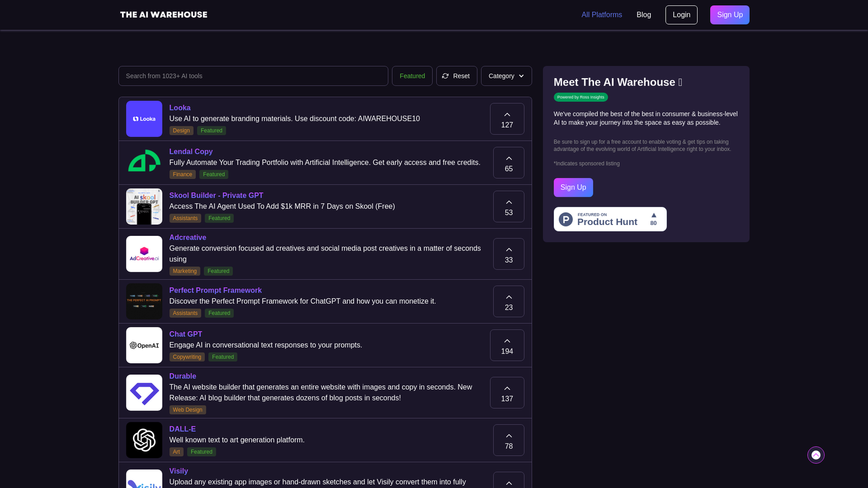Toggle the Featured filter
Viewport: 868px width, 488px height.
tap(412, 76)
